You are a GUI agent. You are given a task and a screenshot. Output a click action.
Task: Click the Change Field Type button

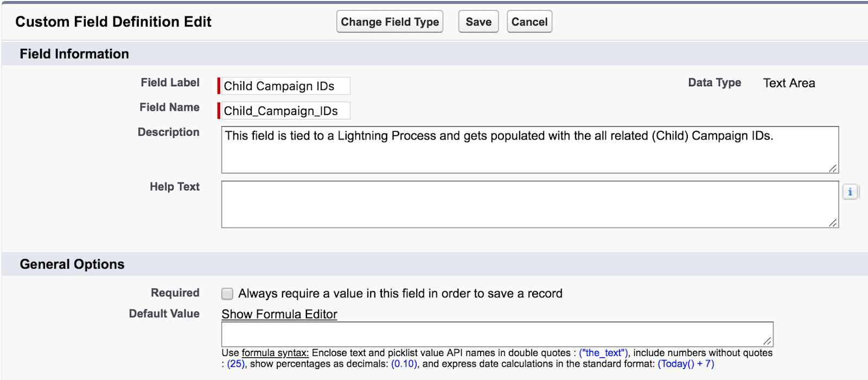pyautogui.click(x=390, y=22)
